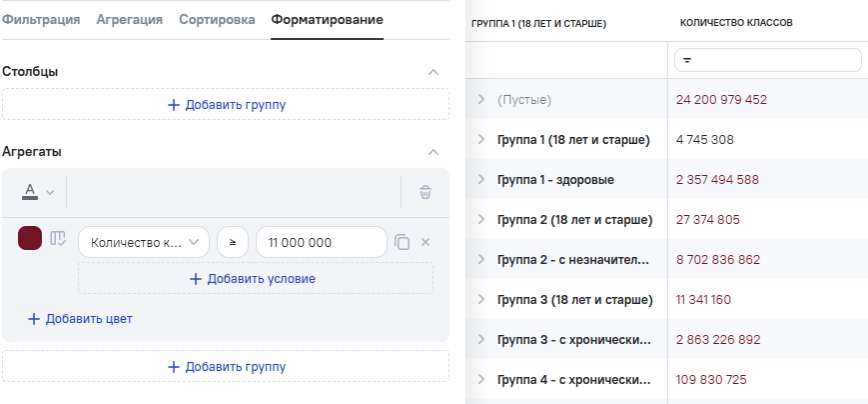Click the 11 000 000 value input field
This screenshot has height=404, width=868.
[x=321, y=242]
